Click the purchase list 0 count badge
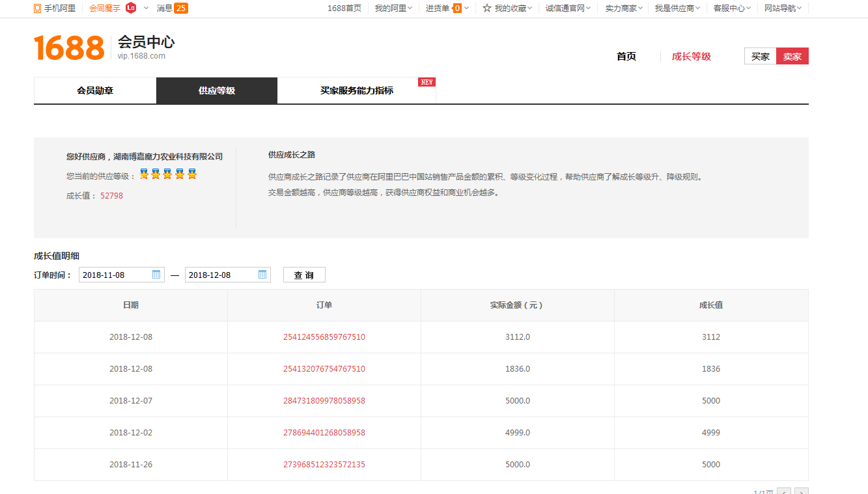The width and height of the screenshot is (868, 494). 457,8
